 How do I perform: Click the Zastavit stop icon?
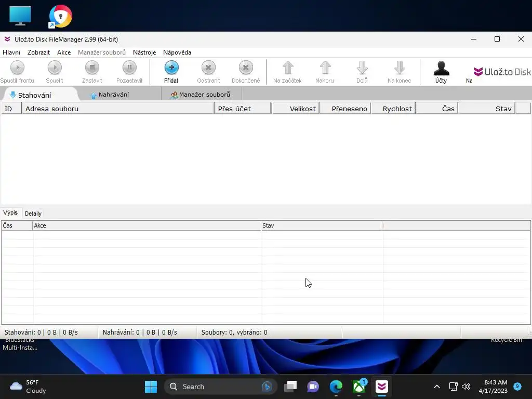tap(92, 68)
